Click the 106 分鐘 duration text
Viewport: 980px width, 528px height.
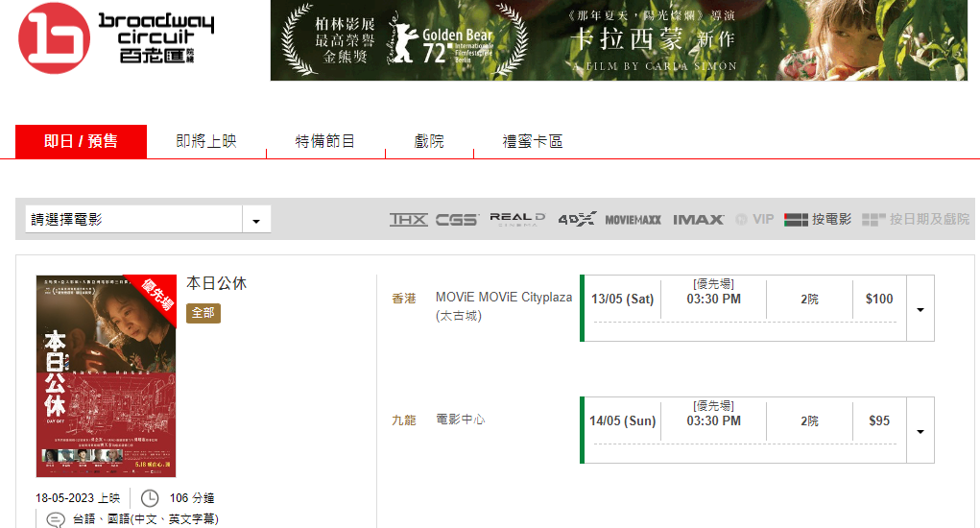pyautogui.click(x=192, y=498)
